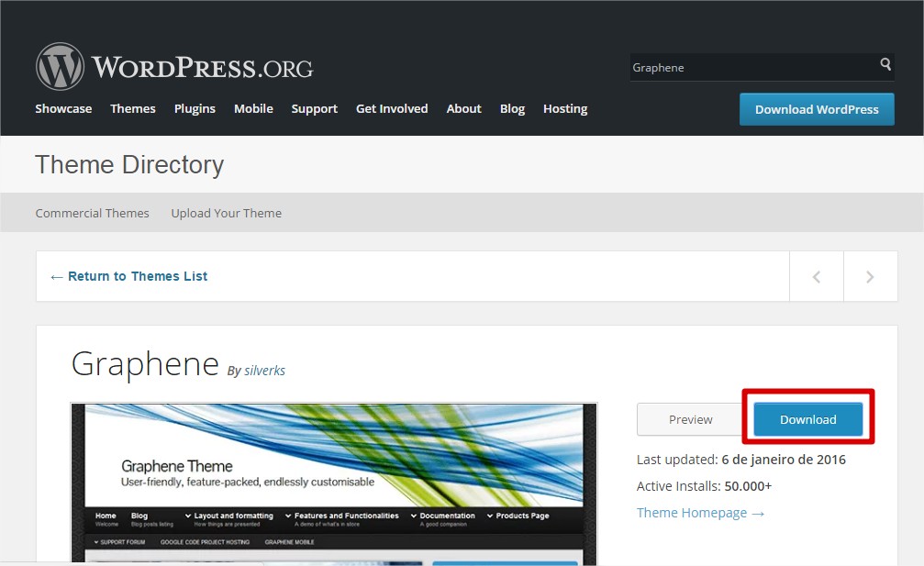Open the Get Involved menu item
924x566 pixels.
(392, 109)
